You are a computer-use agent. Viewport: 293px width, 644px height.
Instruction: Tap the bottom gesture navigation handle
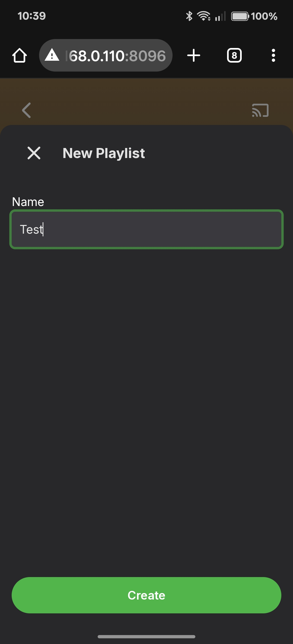click(x=146, y=636)
